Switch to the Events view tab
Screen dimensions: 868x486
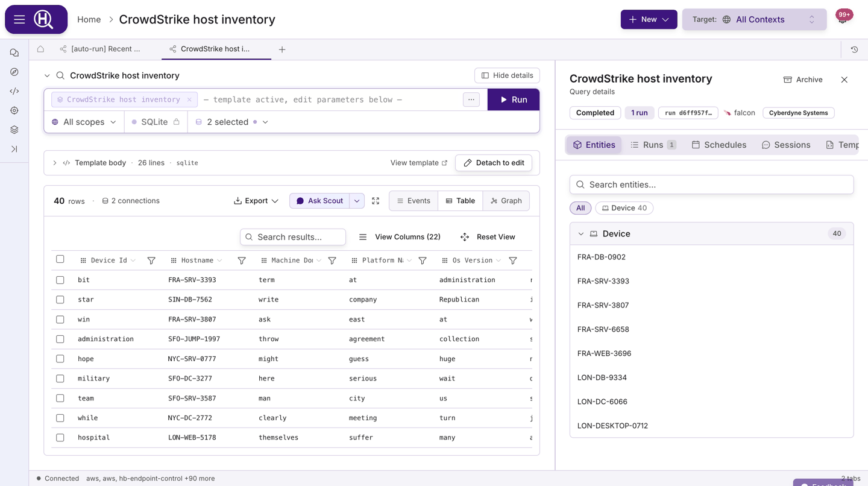pos(414,201)
